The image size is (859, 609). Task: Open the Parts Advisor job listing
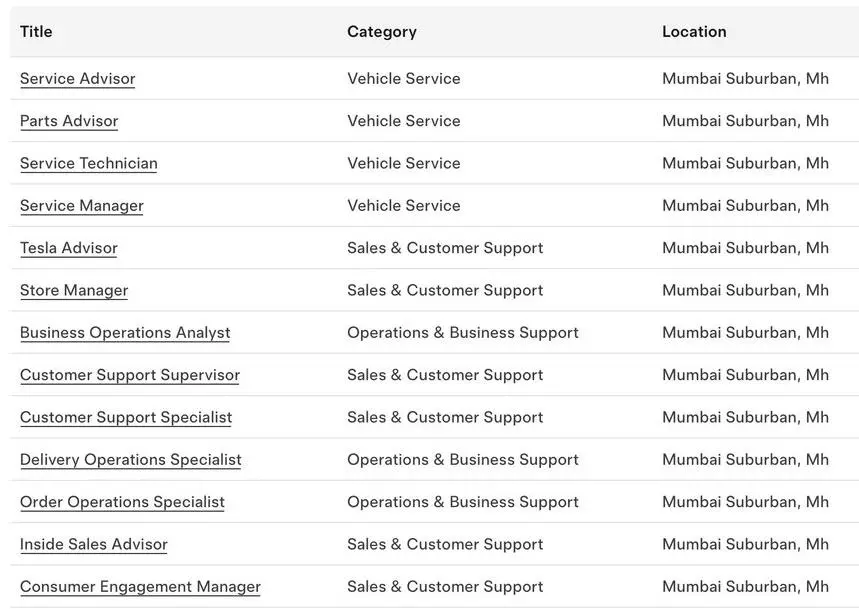tap(69, 121)
